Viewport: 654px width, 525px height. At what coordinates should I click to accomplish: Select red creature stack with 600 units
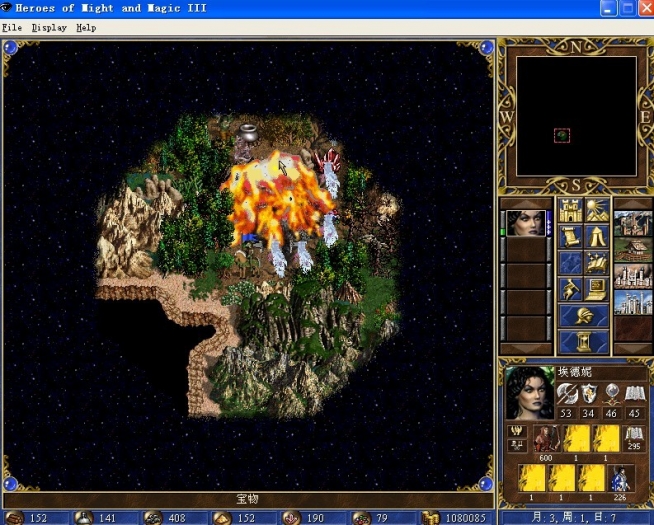(x=546, y=439)
